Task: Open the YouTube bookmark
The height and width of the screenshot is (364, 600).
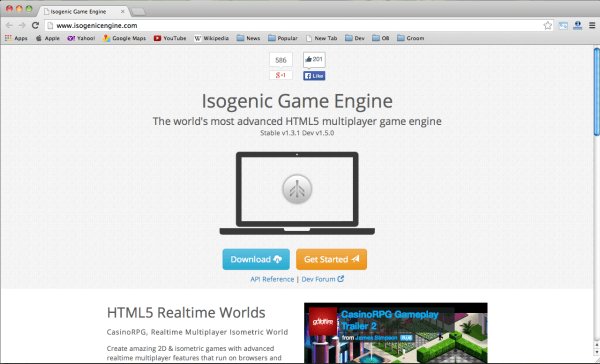Action: tap(170, 38)
